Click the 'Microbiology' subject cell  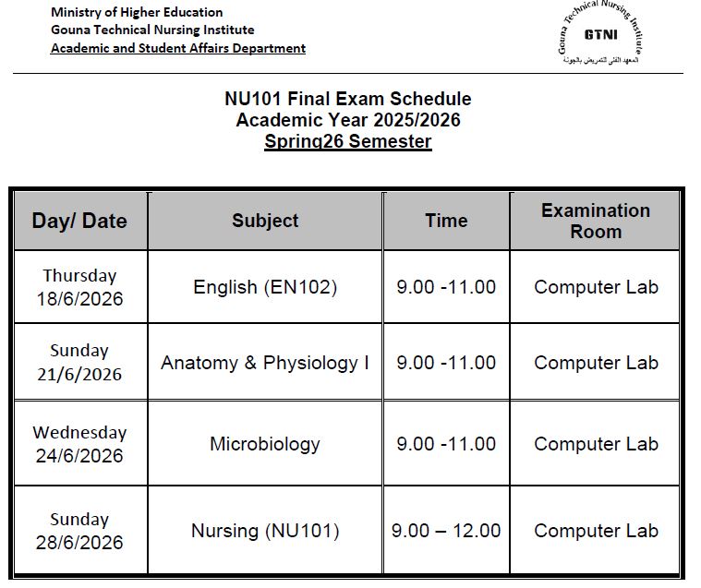click(265, 444)
